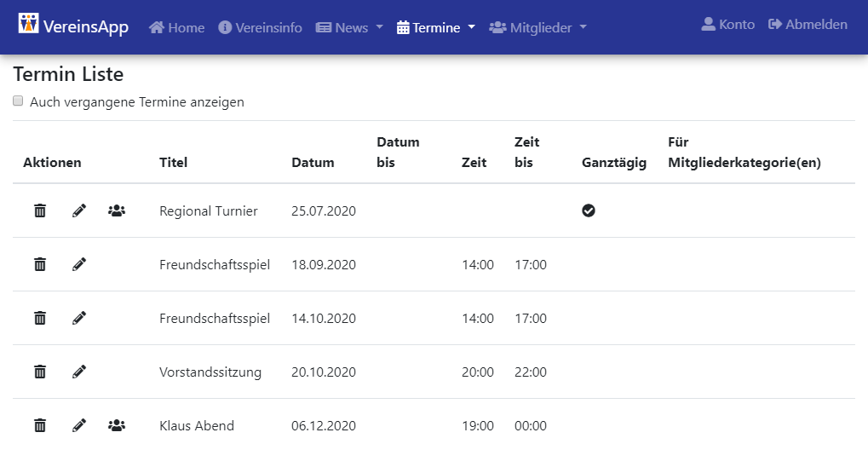
Task: Edit the Vorstandssitzung appointment
Action: [x=79, y=372]
